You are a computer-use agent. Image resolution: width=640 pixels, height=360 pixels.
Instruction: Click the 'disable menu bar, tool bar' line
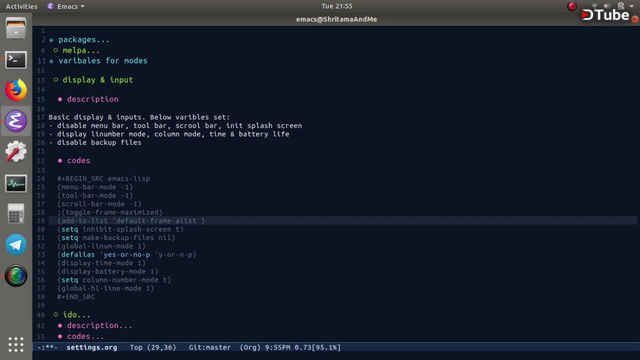point(176,126)
